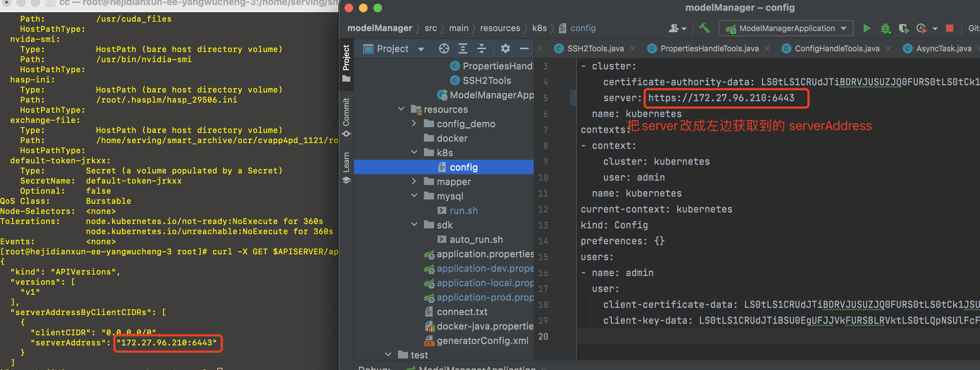Viewport: 980px width, 370px height.
Task: Open auto_run.sh under sdk
Action: point(470,240)
